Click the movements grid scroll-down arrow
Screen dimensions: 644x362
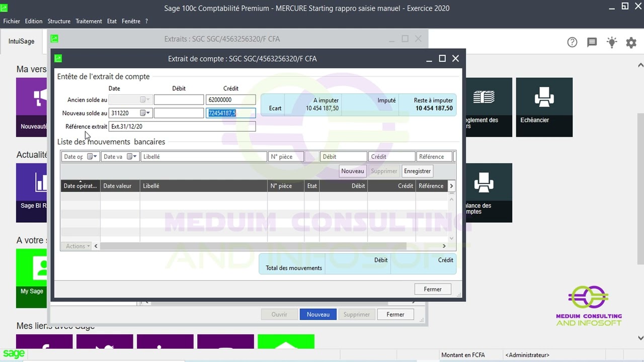pyautogui.click(x=451, y=238)
